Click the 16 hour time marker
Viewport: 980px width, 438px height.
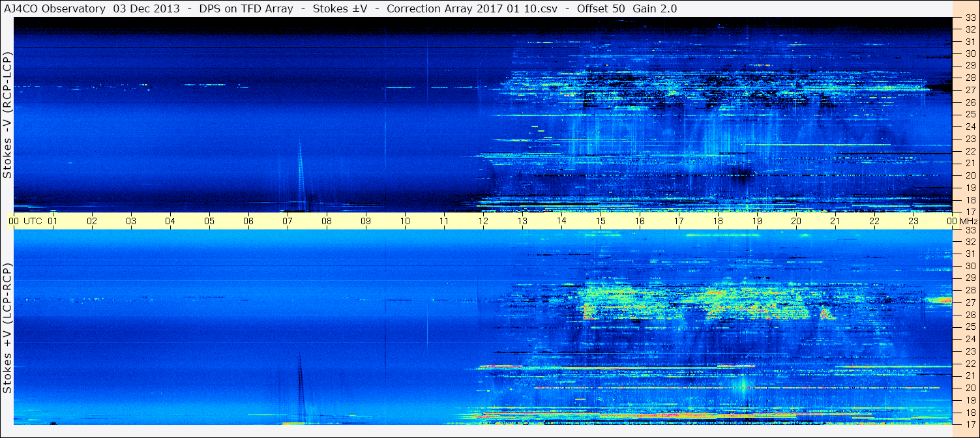click(640, 221)
